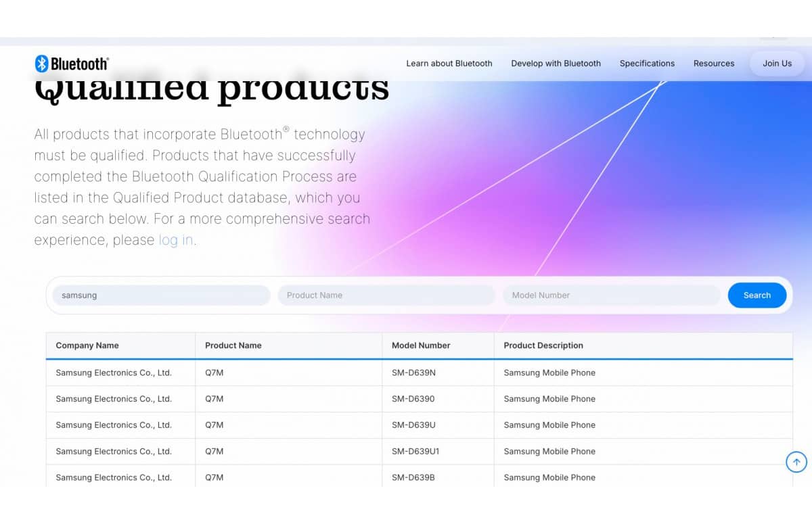
Task: Select the SM-D639B model number cell
Action: pyautogui.click(x=413, y=477)
